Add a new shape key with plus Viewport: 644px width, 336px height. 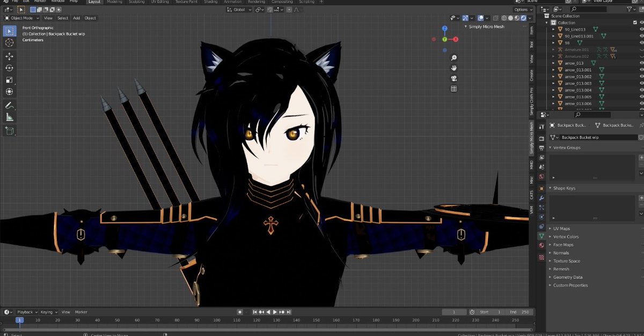(x=641, y=198)
